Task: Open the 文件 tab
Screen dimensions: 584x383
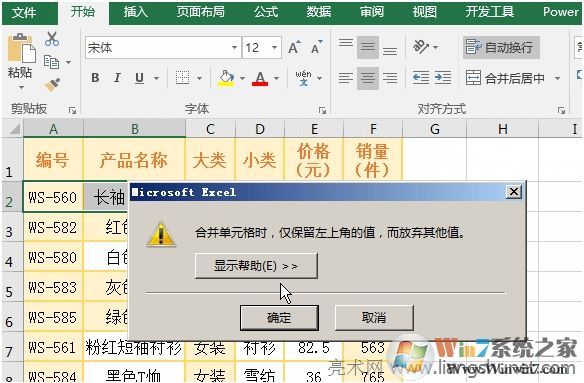Action: tap(24, 13)
